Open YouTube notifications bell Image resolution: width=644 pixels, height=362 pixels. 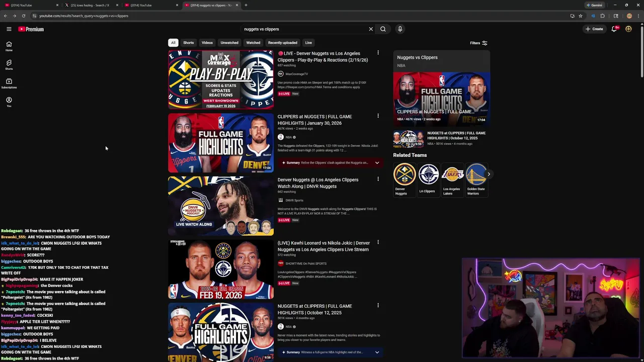[x=614, y=29]
